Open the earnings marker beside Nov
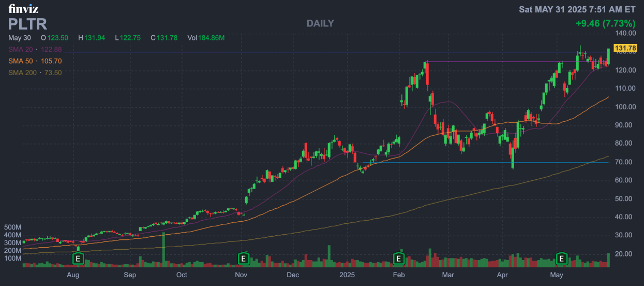Screen dimensions: 644x286 (243, 258)
